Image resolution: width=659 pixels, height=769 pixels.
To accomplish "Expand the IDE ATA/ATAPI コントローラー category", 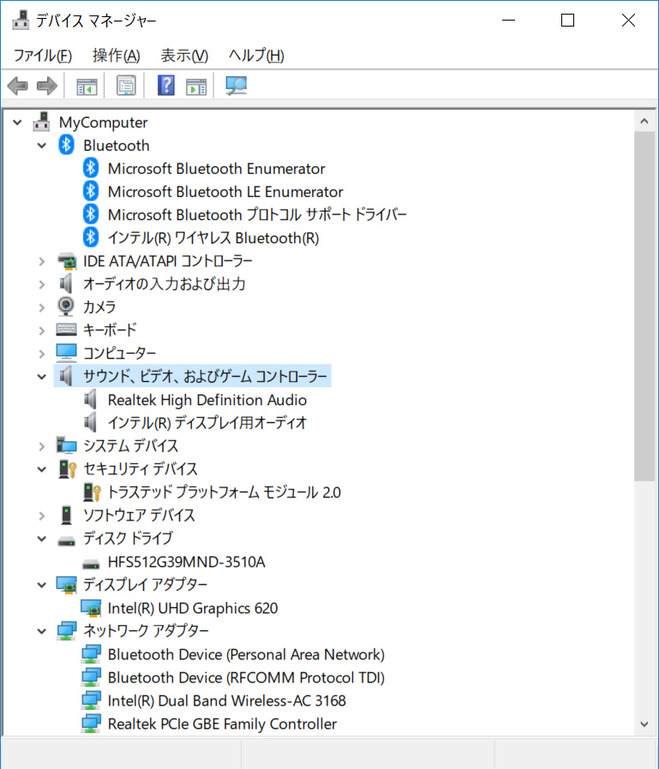I will click(42, 261).
